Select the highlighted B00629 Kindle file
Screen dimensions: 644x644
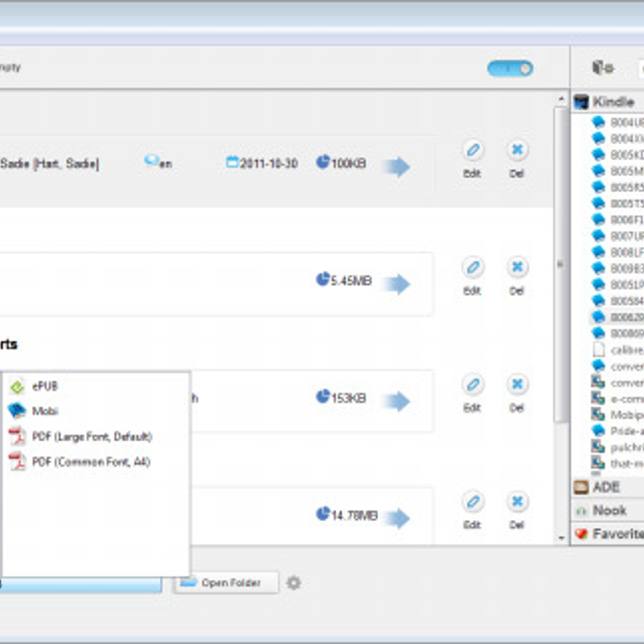[617, 317]
